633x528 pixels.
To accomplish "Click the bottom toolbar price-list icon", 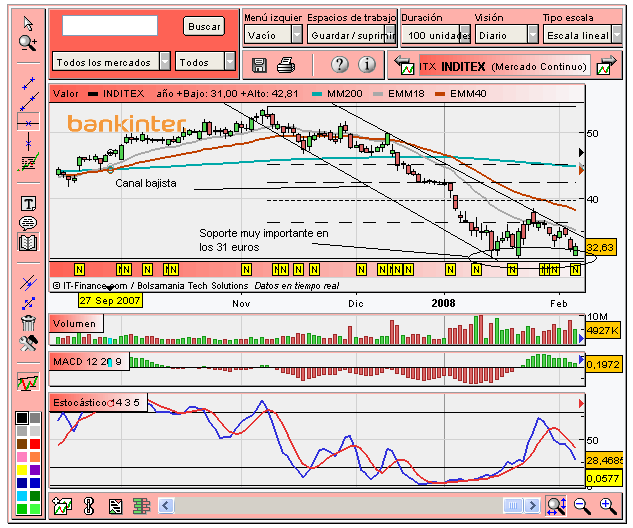I will [x=115, y=506].
